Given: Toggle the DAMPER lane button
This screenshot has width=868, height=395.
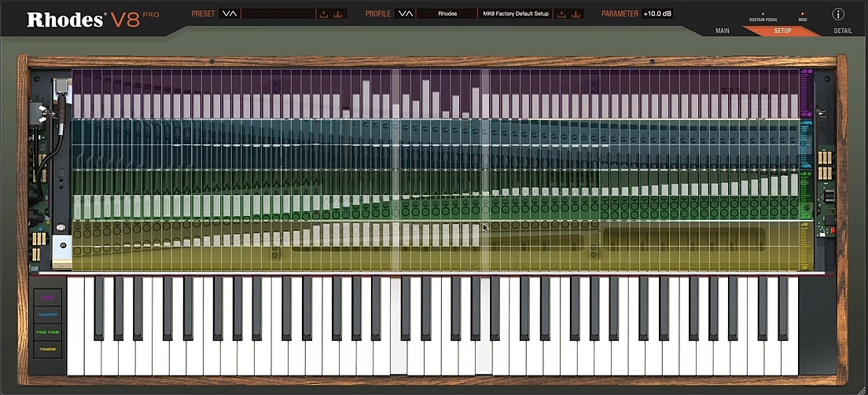Looking at the screenshot, I should click(x=48, y=315).
